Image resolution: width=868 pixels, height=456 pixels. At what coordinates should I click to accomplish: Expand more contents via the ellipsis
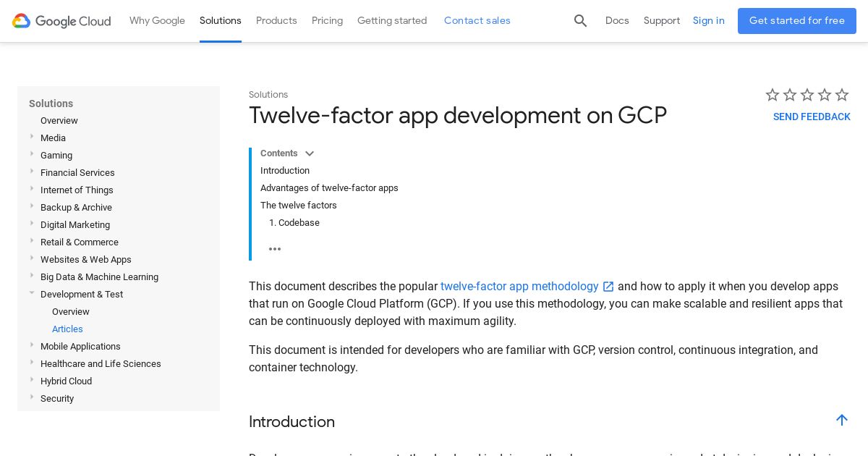pyautogui.click(x=275, y=249)
